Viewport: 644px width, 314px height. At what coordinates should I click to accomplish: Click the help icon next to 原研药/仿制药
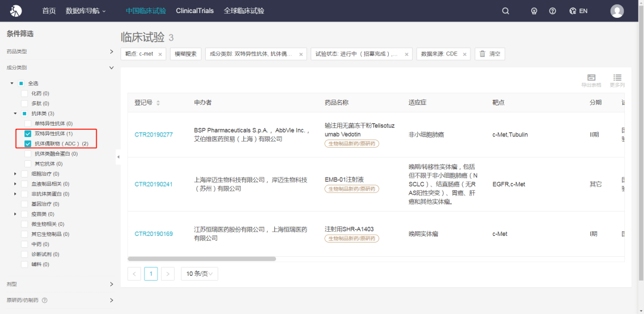pos(45,300)
